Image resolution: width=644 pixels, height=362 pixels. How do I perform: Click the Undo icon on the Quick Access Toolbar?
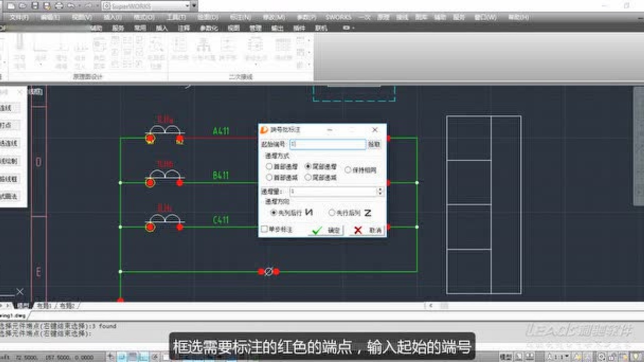click(71, 5)
